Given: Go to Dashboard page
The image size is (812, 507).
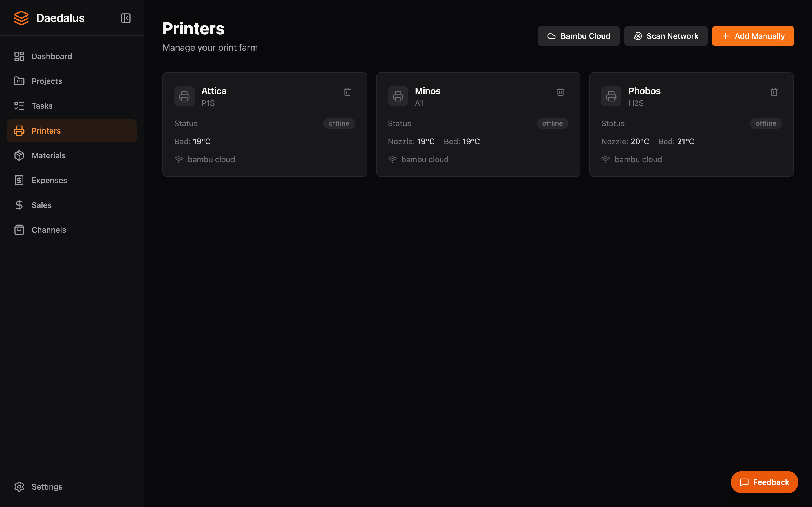Looking at the screenshot, I should 52,56.
